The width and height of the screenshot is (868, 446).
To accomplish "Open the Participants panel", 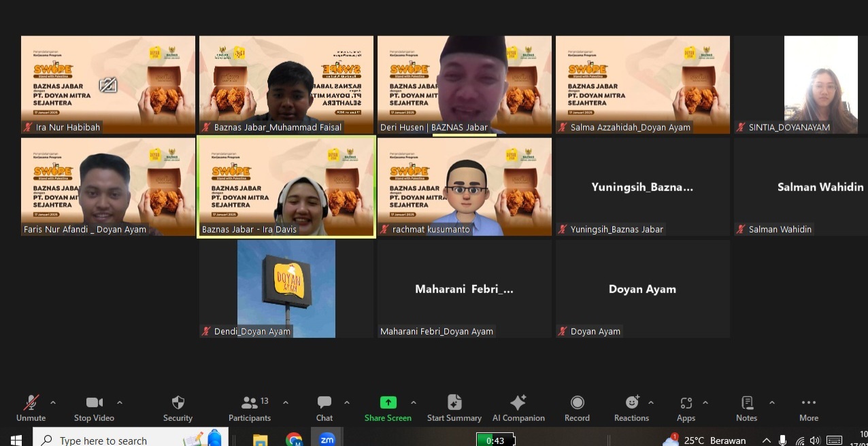I will 250,408.
